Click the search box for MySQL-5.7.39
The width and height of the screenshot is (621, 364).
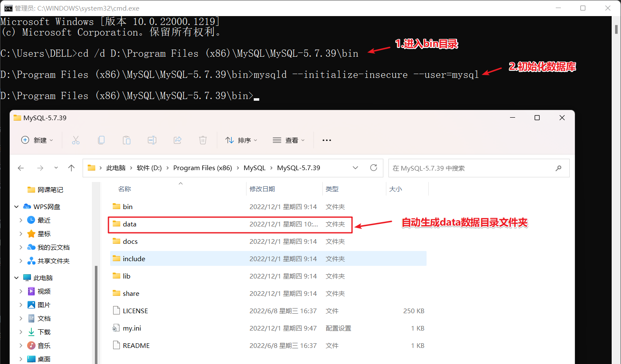[x=466, y=168]
